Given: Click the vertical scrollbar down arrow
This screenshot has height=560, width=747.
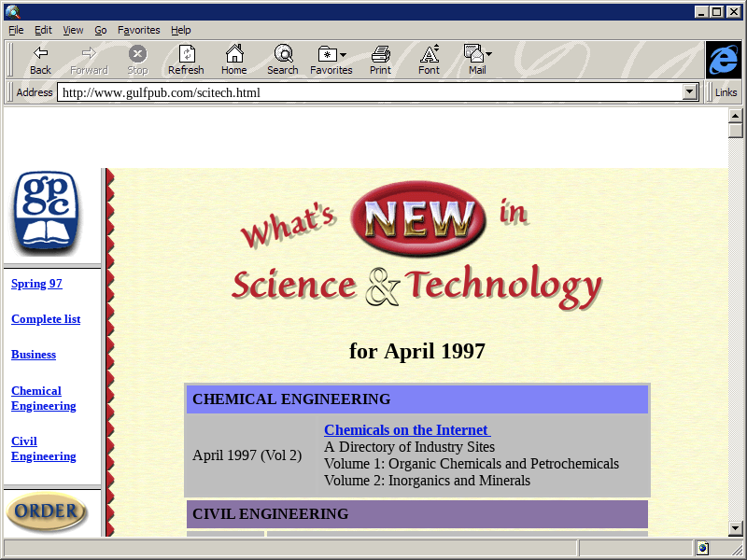Looking at the screenshot, I should (x=736, y=528).
